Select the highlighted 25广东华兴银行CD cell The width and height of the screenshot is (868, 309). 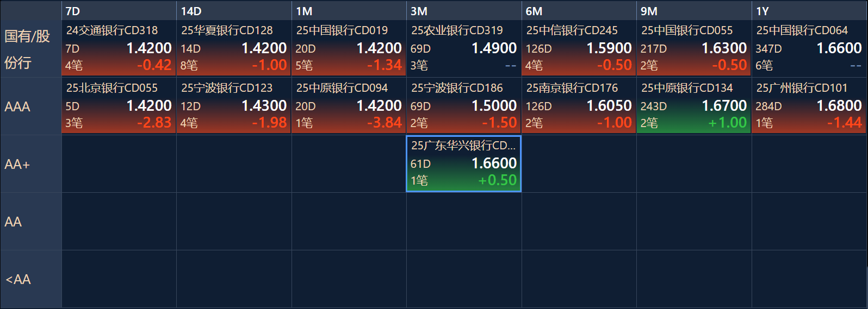coord(464,163)
